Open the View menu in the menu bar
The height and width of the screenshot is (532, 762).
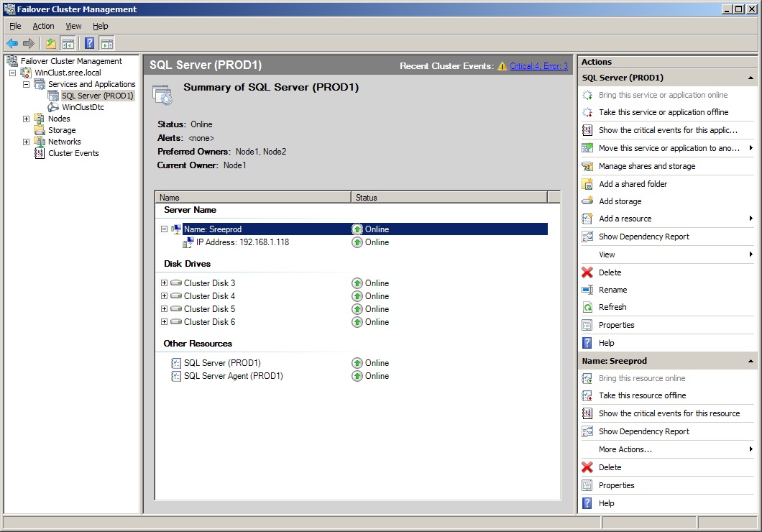[73, 26]
